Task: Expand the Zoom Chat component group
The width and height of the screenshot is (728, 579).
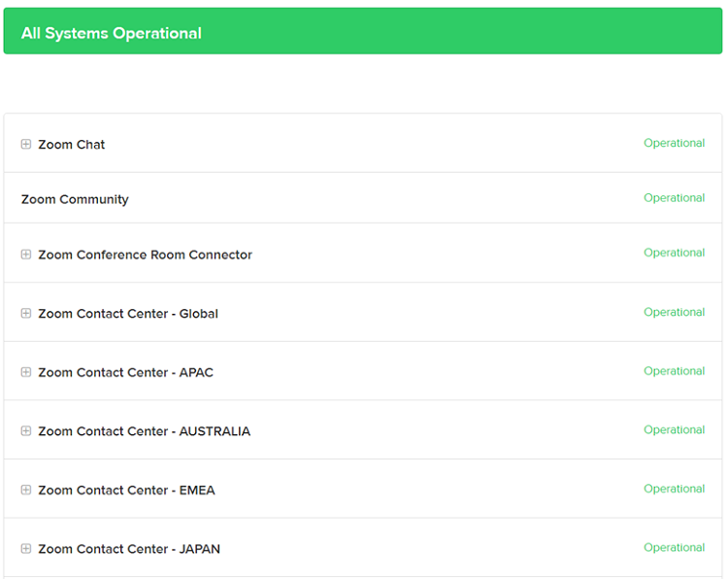Action: pos(26,145)
